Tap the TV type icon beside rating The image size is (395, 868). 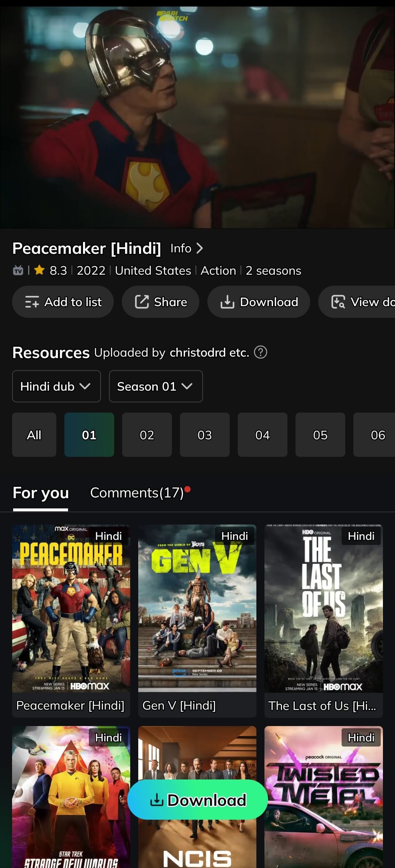click(18, 271)
